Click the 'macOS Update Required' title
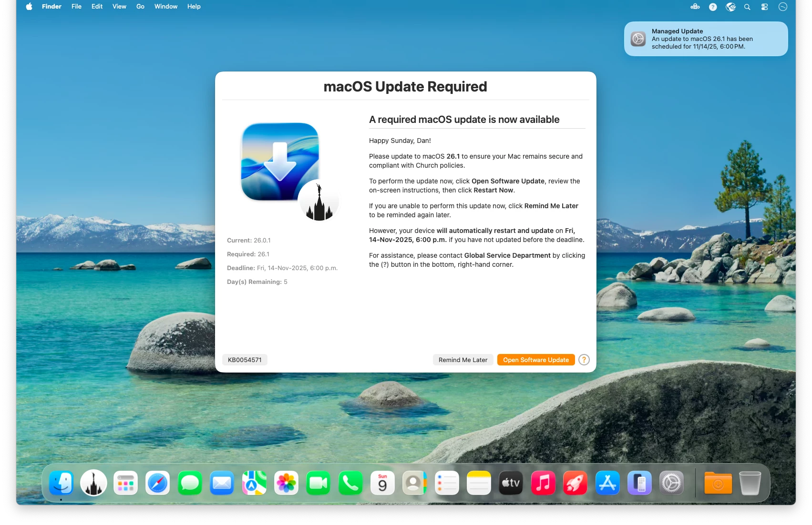 pyautogui.click(x=405, y=87)
